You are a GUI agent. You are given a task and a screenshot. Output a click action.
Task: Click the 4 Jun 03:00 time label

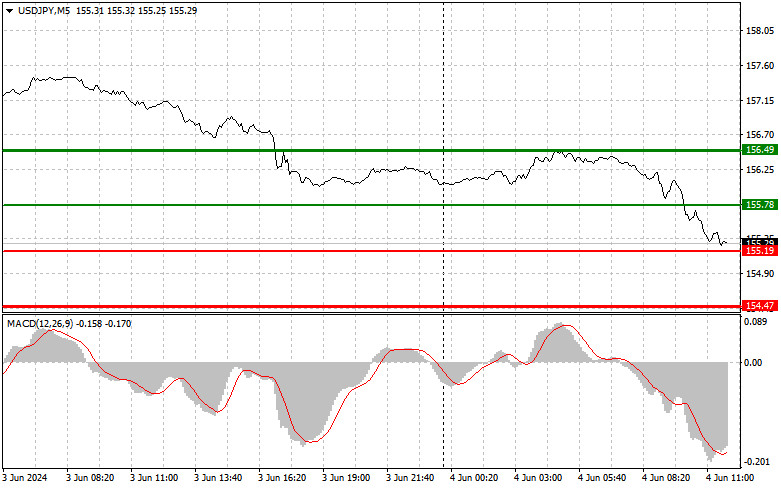click(538, 478)
